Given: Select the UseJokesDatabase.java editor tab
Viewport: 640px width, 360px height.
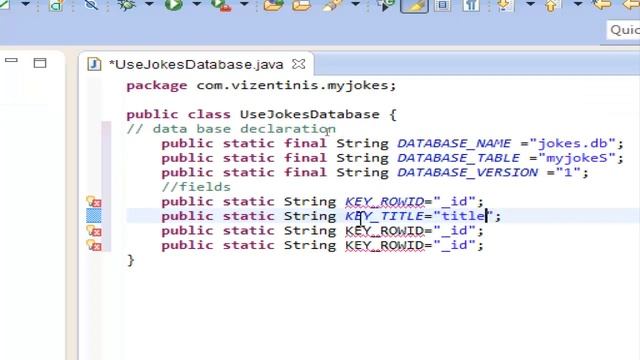Looking at the screenshot, I should (196, 64).
